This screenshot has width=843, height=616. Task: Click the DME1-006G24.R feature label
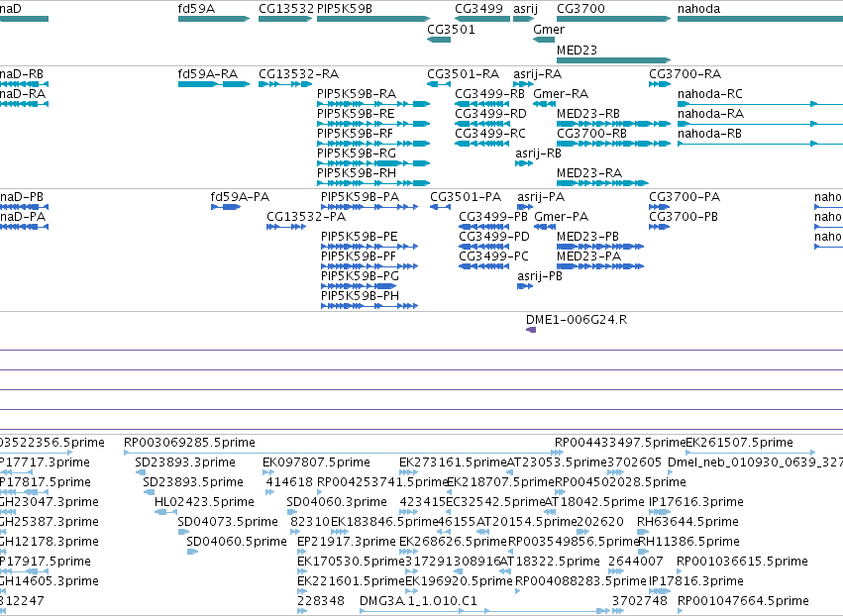[577, 319]
